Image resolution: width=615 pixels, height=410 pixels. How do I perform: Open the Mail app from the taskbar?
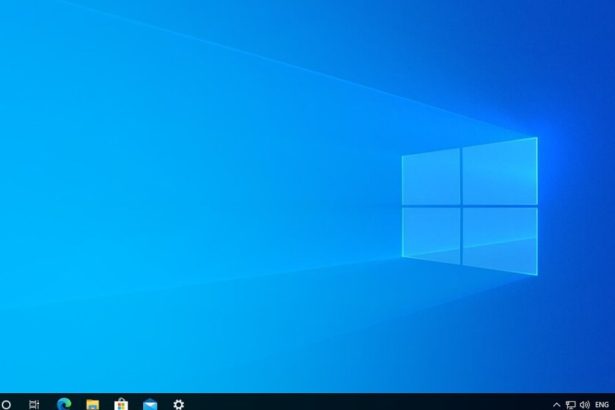point(150,405)
